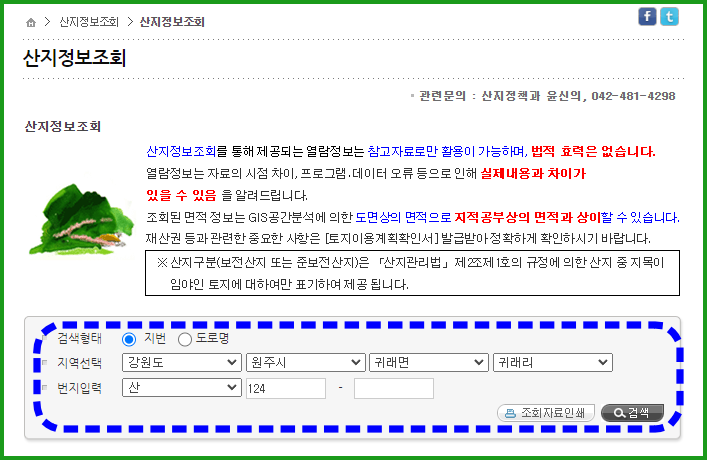Click the 검색형태 label
Screen dimensions: 707x460
(x=80, y=338)
